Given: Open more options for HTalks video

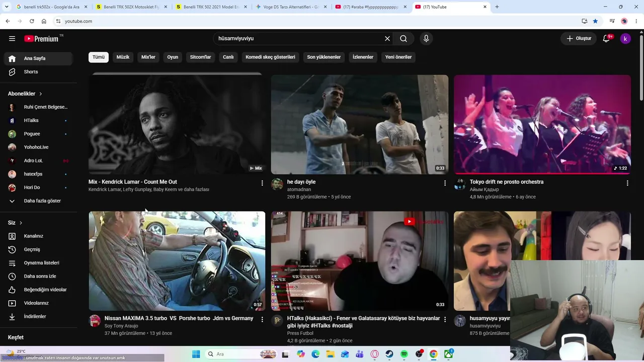Looking at the screenshot, I should (x=445, y=319).
